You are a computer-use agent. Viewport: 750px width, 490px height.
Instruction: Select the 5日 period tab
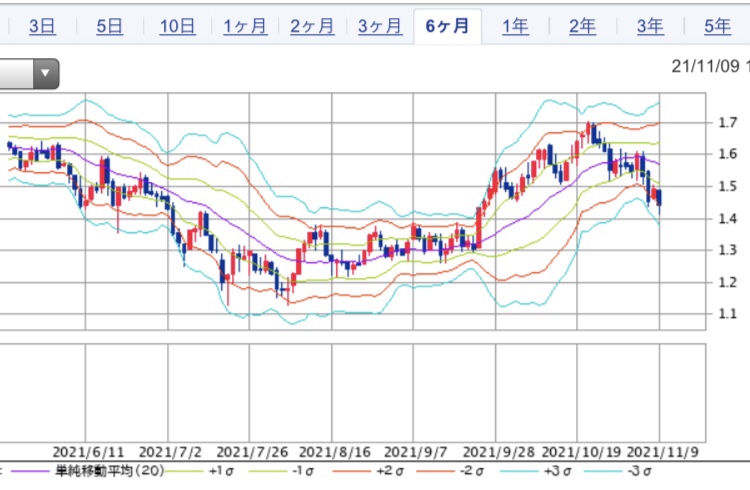pos(109,27)
